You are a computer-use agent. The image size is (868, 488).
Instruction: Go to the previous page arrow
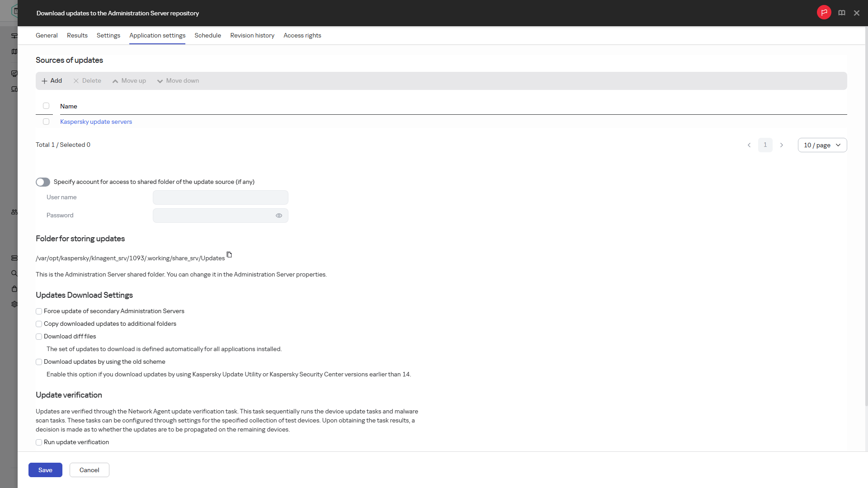click(x=749, y=145)
